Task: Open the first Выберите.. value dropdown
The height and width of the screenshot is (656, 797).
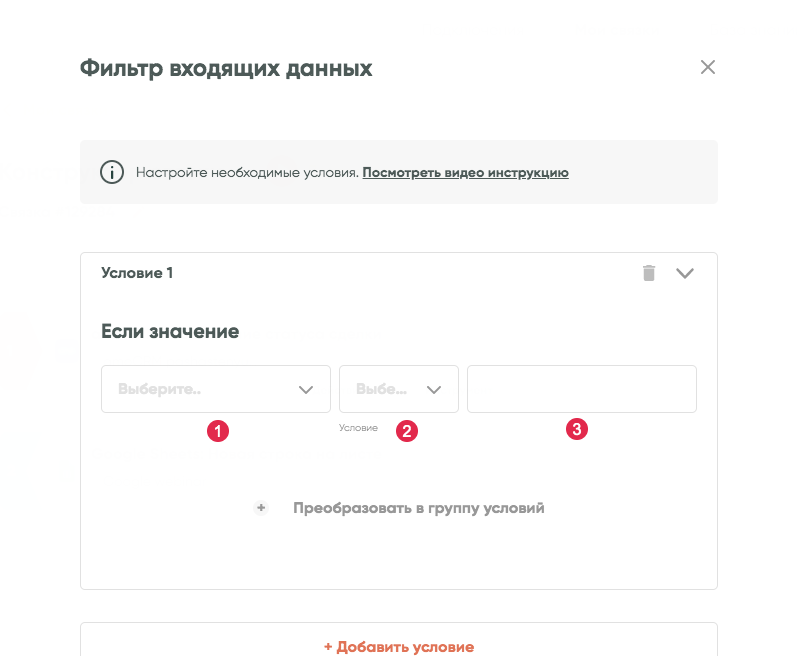Action: [x=200, y=389]
